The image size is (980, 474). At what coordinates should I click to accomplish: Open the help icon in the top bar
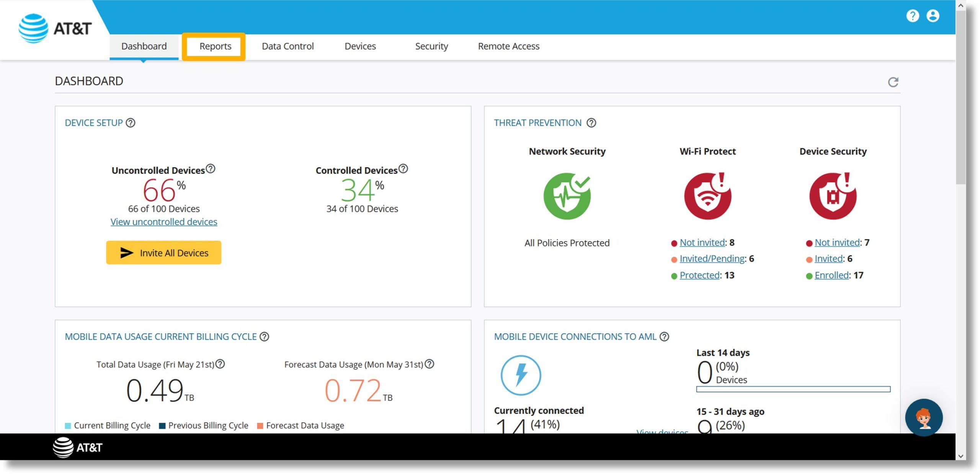point(912,16)
